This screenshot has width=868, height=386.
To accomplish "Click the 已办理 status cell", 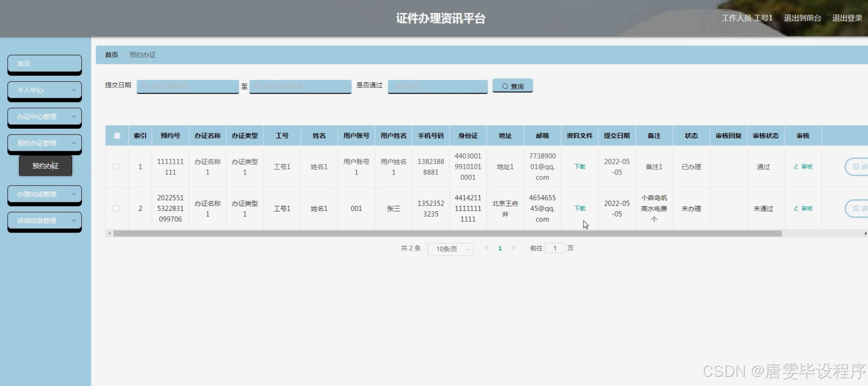I will (691, 167).
